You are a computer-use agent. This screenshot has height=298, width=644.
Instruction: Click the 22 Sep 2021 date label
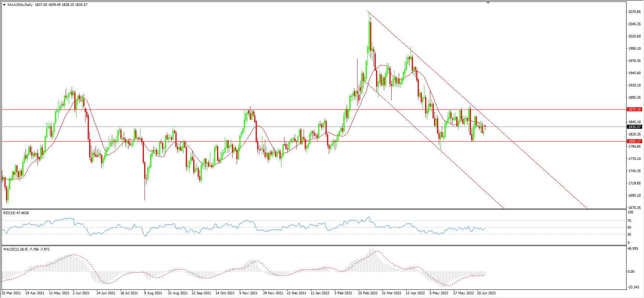click(201, 293)
